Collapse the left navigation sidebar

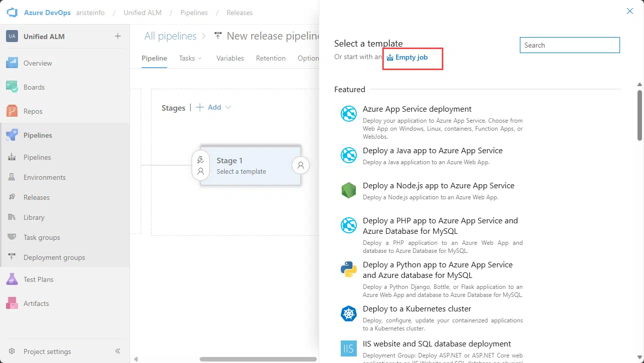(118, 351)
